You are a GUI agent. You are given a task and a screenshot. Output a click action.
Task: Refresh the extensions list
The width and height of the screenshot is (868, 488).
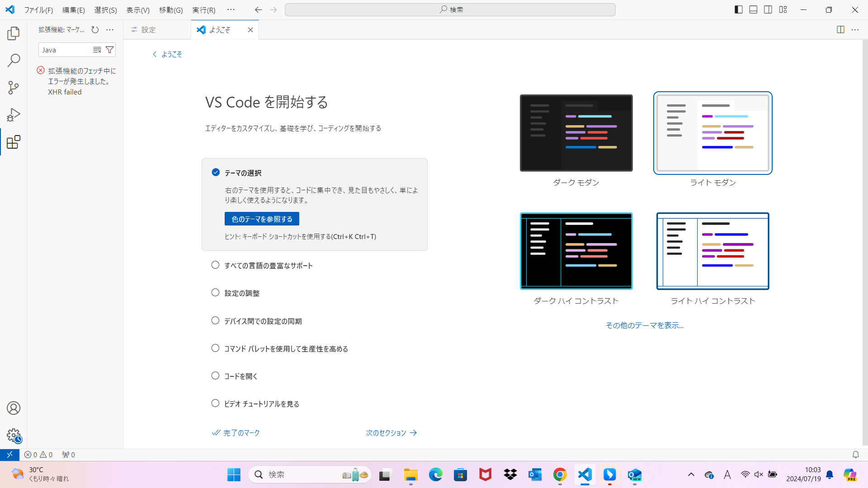coord(95,30)
